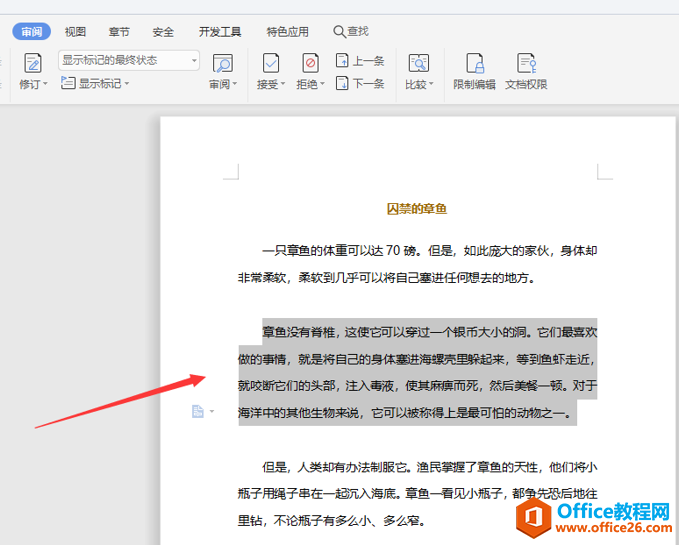The height and width of the screenshot is (545, 679).
Task: Switch to the 视图 tab
Action: tap(75, 32)
